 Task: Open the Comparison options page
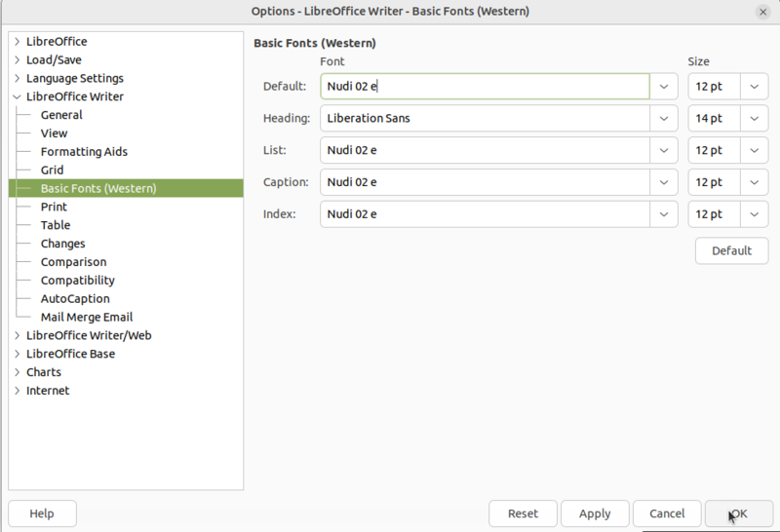click(x=74, y=262)
